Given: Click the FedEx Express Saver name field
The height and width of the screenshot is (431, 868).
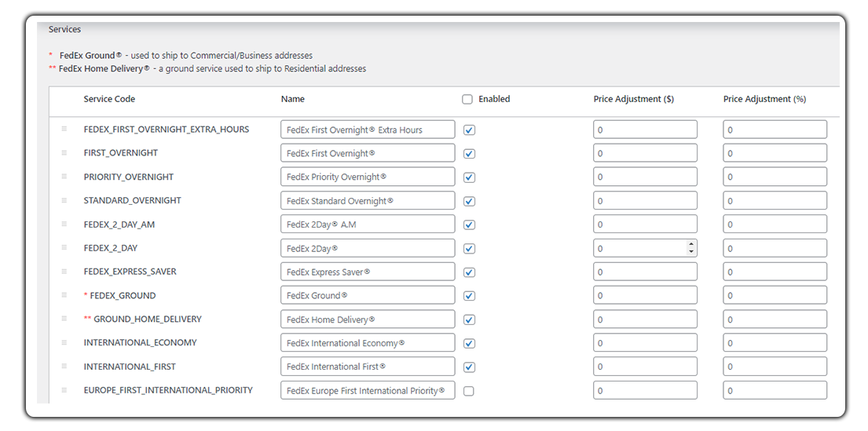Looking at the screenshot, I should point(368,272).
